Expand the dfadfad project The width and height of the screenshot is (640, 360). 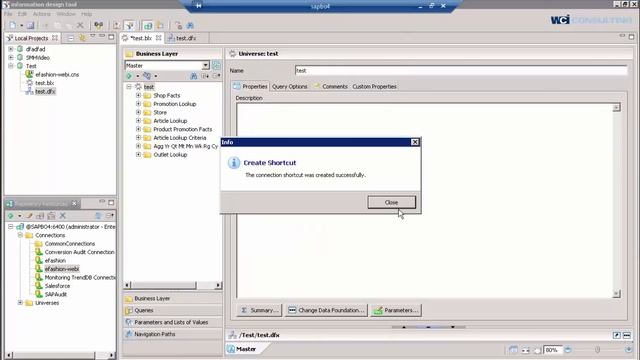click(11, 49)
